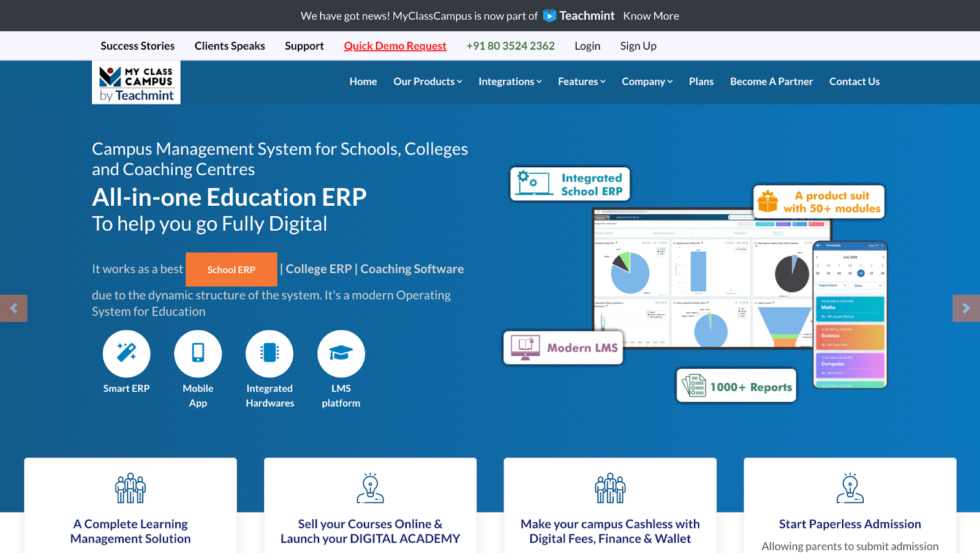980x553 pixels.
Task: Go to previous slide arrow
Action: point(13,308)
